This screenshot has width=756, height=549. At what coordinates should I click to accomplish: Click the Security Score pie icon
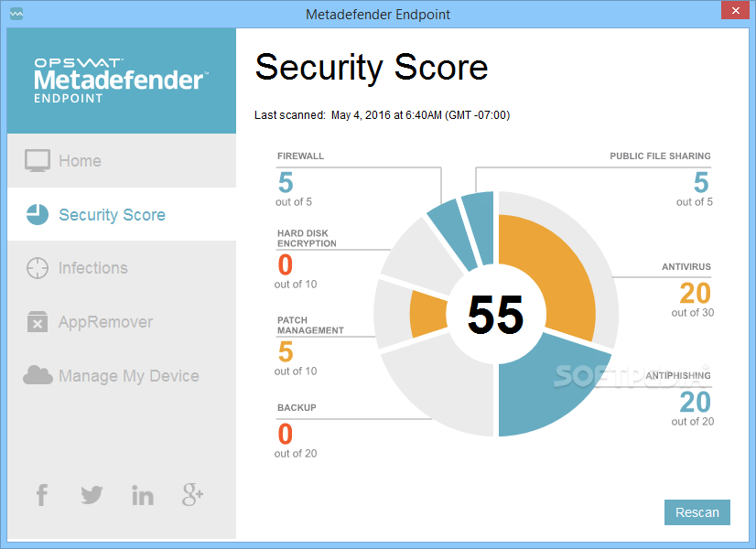pos(38,214)
